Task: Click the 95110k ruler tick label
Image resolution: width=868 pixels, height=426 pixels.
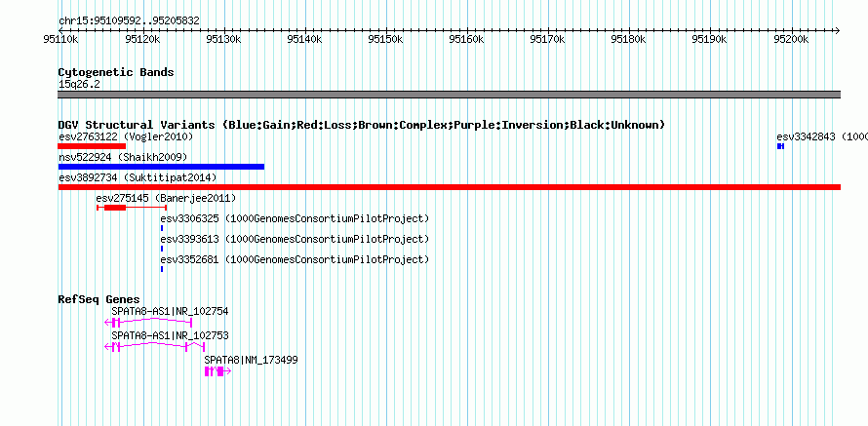Action: coord(61,39)
